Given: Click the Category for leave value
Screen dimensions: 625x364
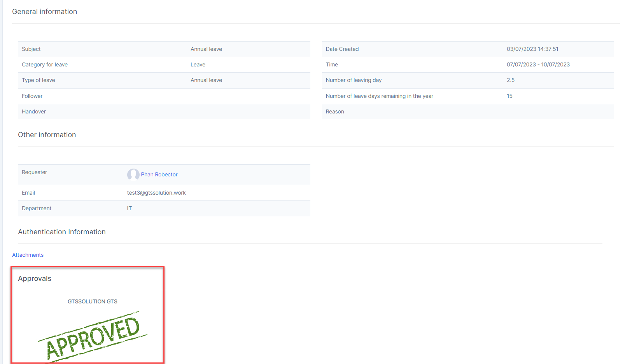Looking at the screenshot, I should [198, 64].
